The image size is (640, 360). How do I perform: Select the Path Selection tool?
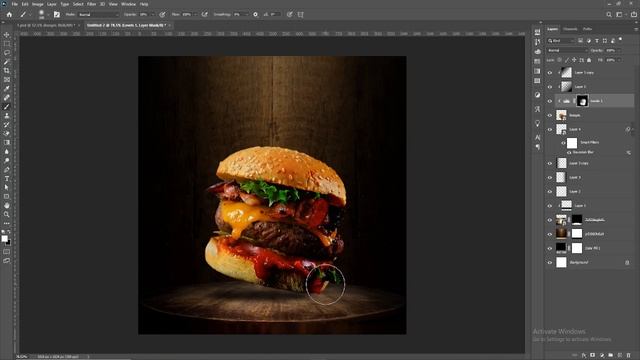[x=7, y=187]
